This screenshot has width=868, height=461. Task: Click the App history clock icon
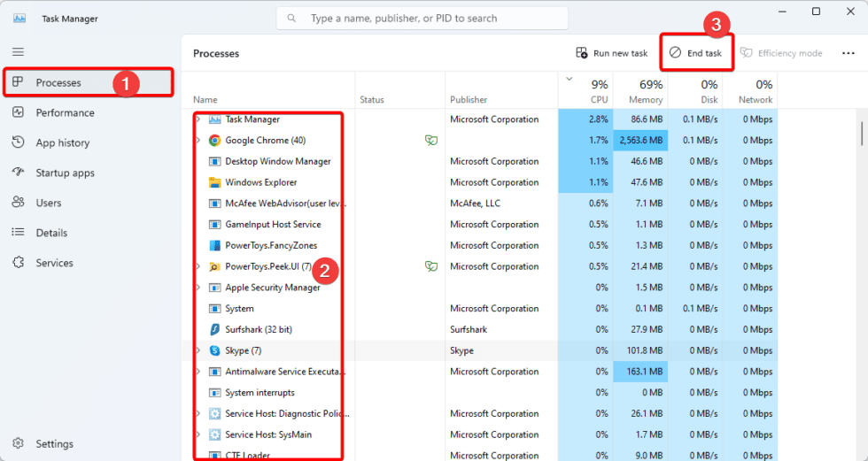(x=19, y=142)
